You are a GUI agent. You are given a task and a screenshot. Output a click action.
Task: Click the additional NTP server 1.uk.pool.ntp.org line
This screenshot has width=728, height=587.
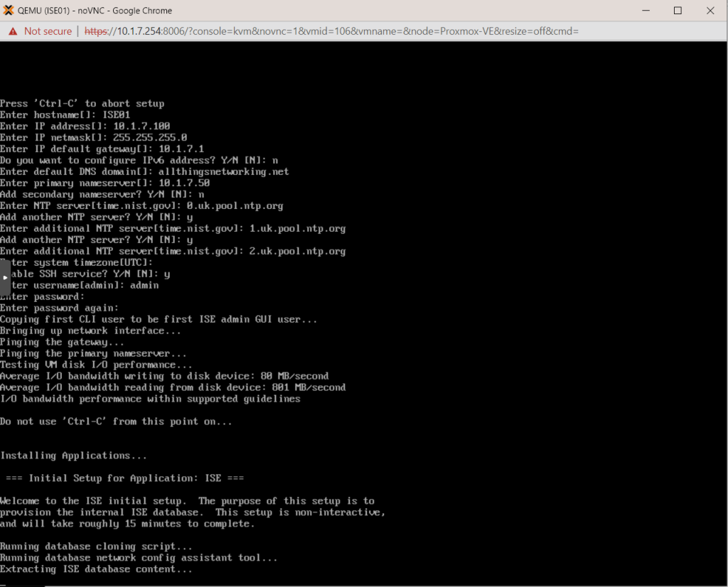point(173,228)
